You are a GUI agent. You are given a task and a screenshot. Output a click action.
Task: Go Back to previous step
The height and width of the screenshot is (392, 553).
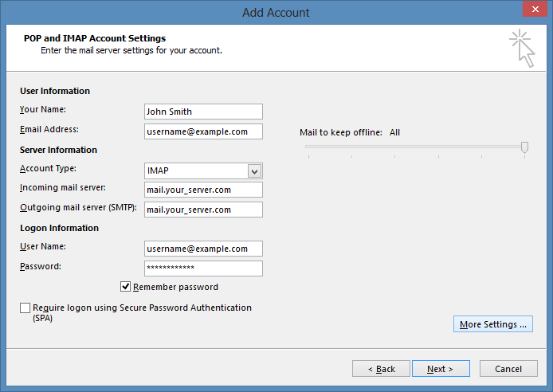pyautogui.click(x=381, y=369)
